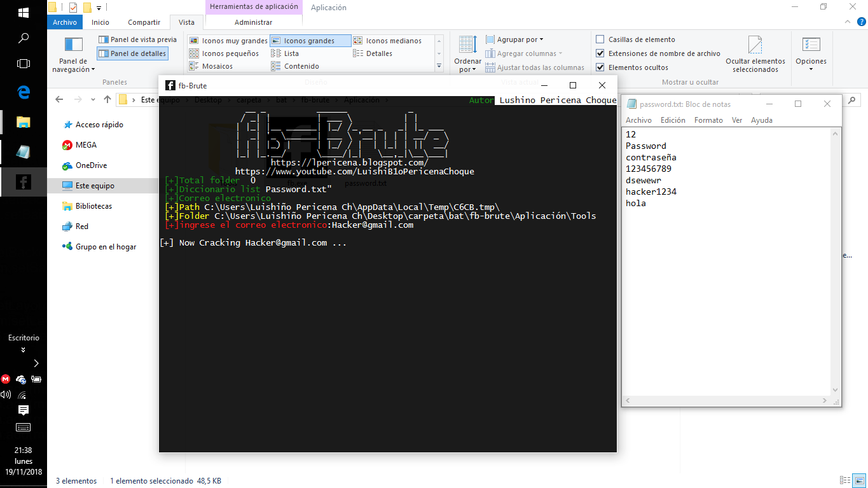Select Este equipo in navigation pane
868x488 pixels.
(95, 186)
